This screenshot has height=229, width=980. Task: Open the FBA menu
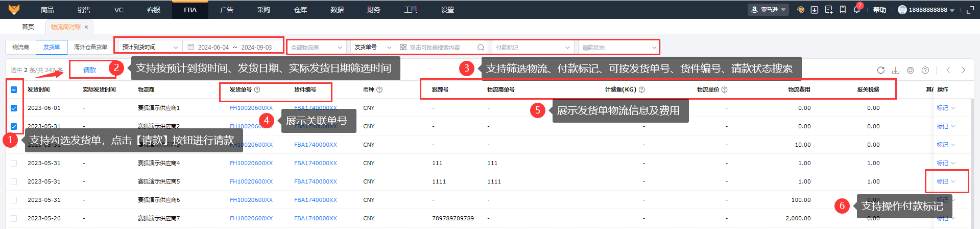click(x=190, y=10)
